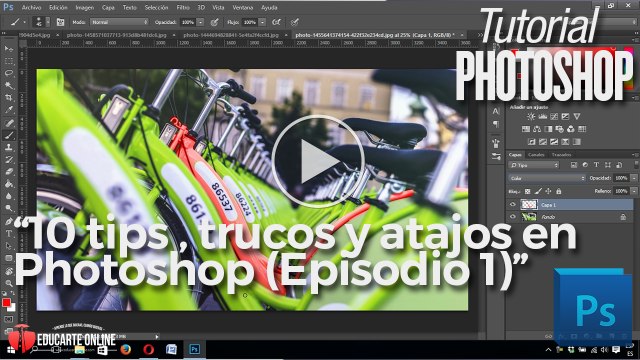The width and height of the screenshot is (640, 360).
Task: Open layer Opacidad slider arrow
Action: click(x=633, y=178)
